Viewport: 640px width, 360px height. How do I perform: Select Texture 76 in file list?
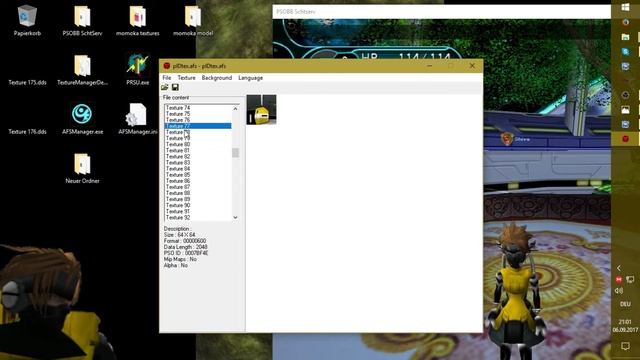(198, 120)
